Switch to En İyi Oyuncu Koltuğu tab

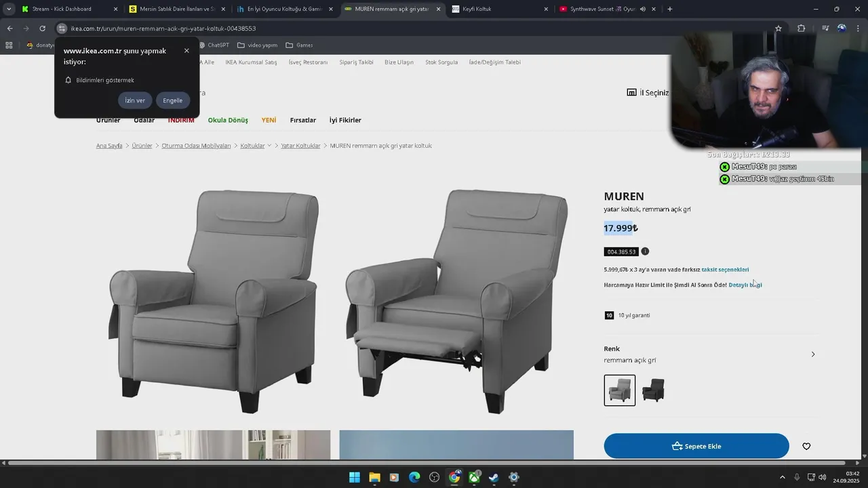[x=285, y=9]
